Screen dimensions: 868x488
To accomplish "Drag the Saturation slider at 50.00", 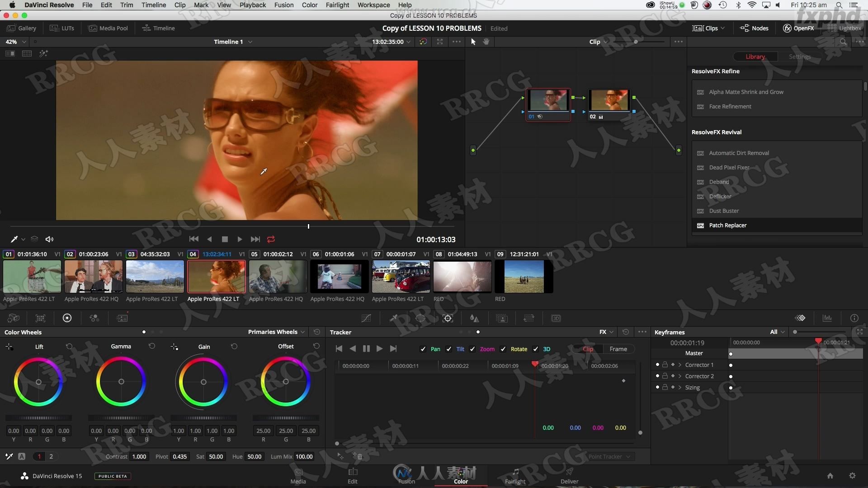I will coord(215,456).
